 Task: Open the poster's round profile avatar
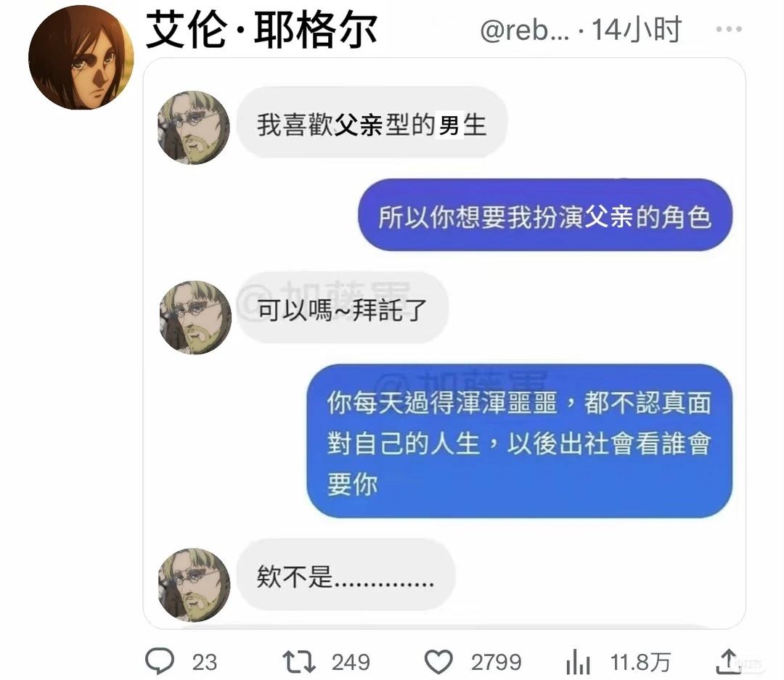coord(81,57)
